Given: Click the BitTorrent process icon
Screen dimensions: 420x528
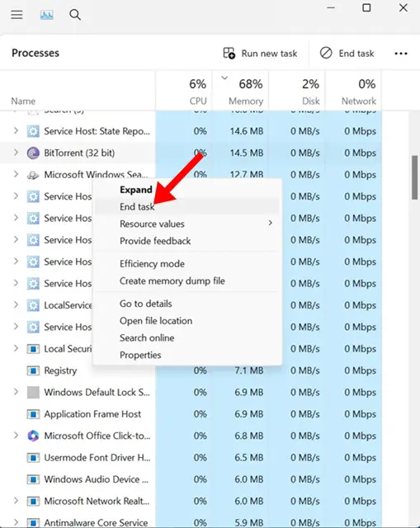Looking at the screenshot, I should click(x=33, y=153).
